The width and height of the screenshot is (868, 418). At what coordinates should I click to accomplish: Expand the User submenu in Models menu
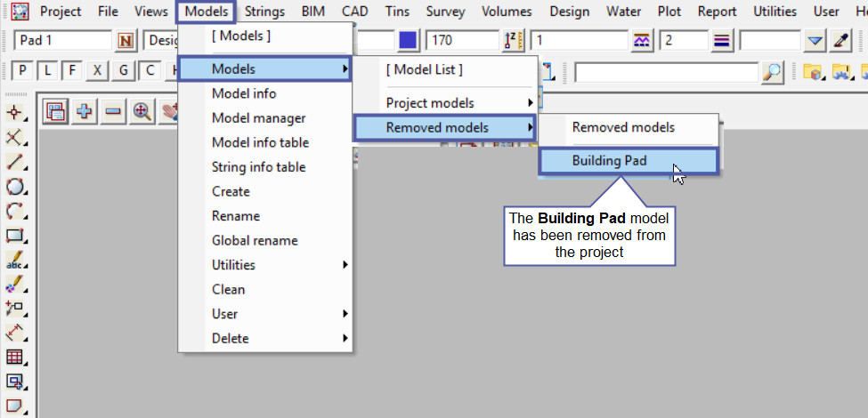tap(264, 313)
